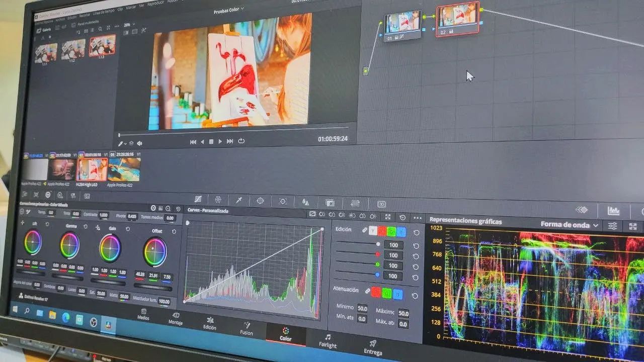Open the Sizing palette

(x=355, y=203)
